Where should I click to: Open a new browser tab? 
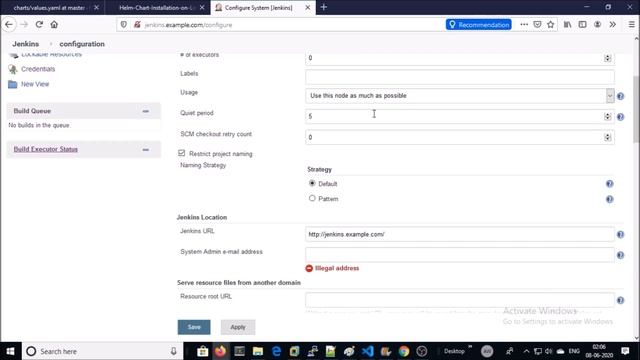(x=324, y=7)
